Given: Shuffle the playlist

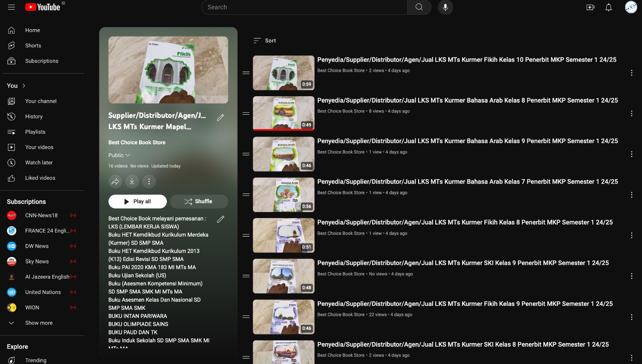Looking at the screenshot, I should click(x=199, y=202).
